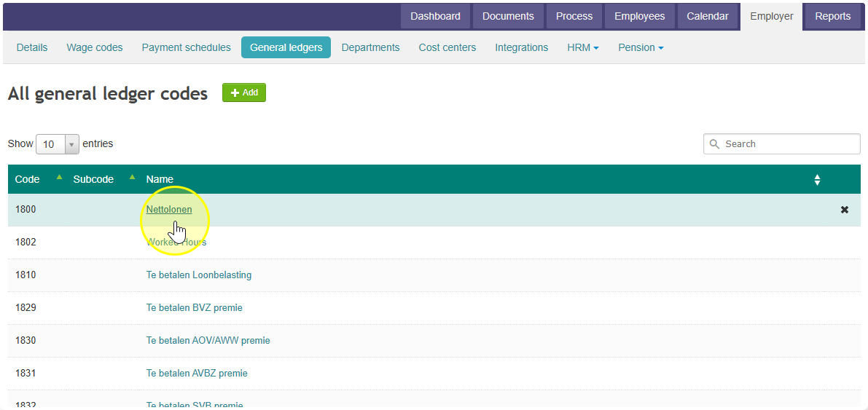Open Te betalen BVZ premie ledger
868x410 pixels.
click(195, 307)
